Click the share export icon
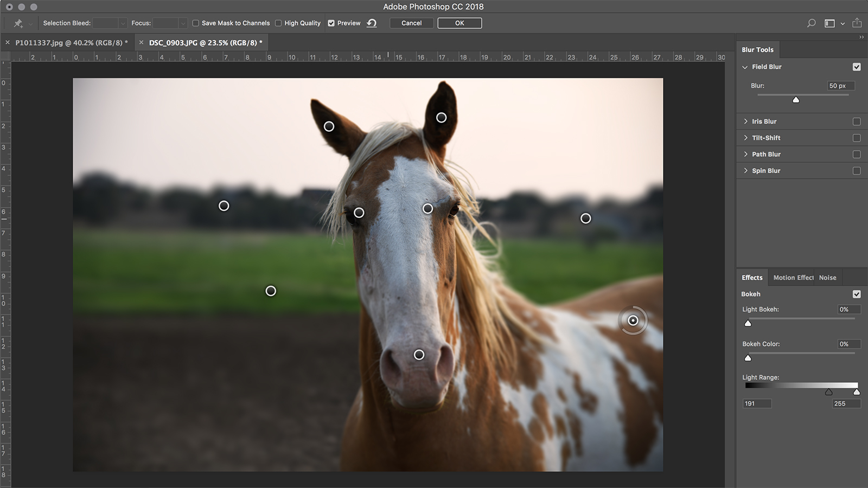The width and height of the screenshot is (868, 488). [x=857, y=23]
